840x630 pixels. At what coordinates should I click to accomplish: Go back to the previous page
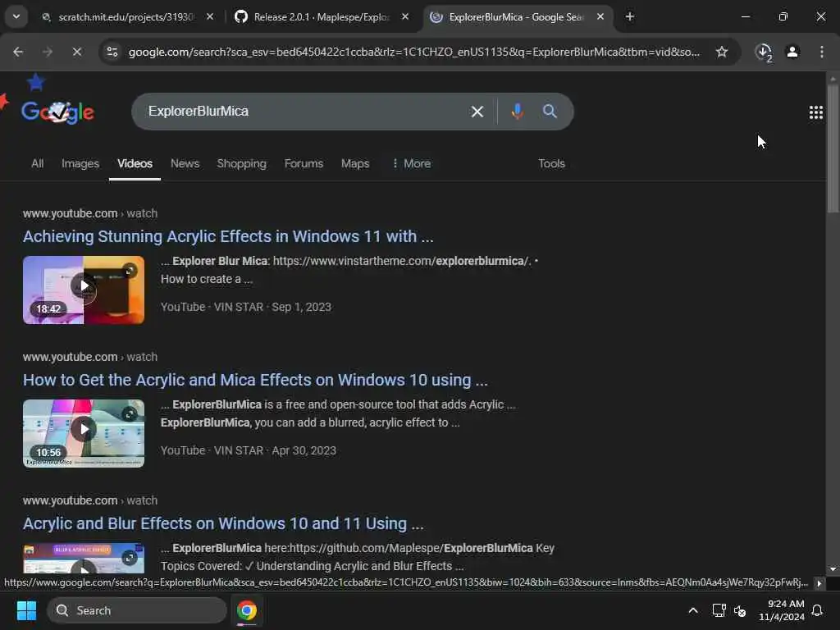tap(18, 52)
